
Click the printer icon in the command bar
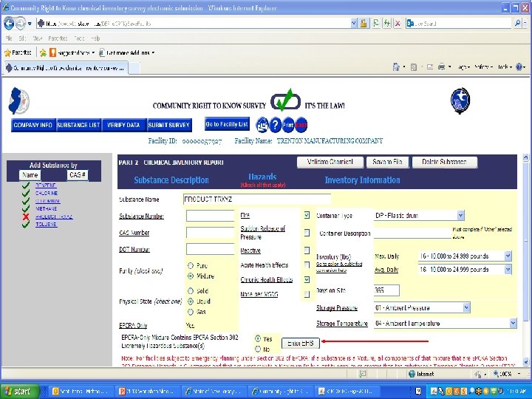(441, 66)
